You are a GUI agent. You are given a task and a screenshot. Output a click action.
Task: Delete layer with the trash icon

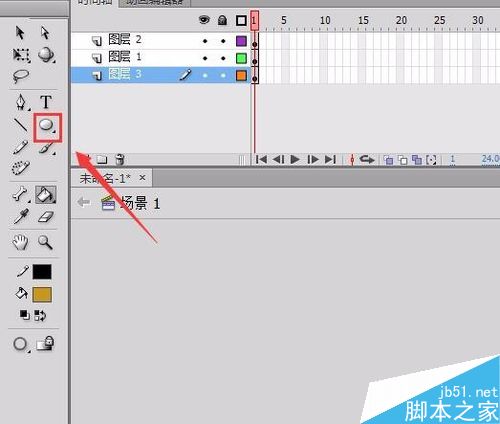120,160
